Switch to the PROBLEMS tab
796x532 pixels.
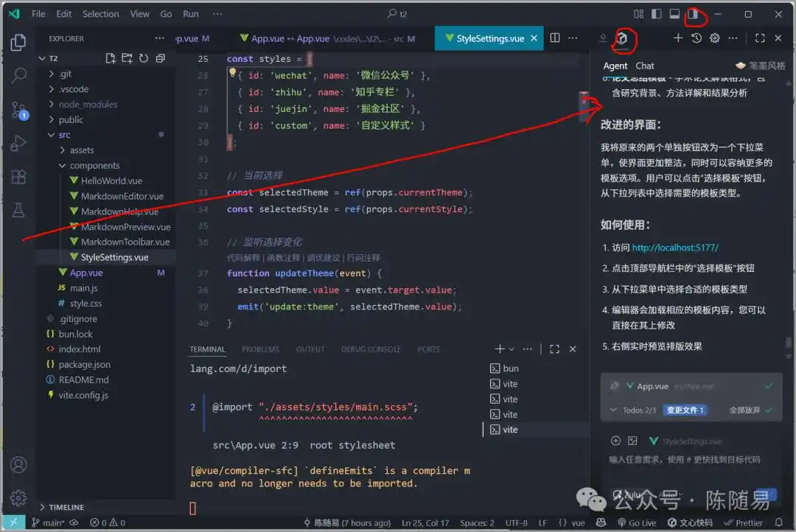tap(259, 349)
